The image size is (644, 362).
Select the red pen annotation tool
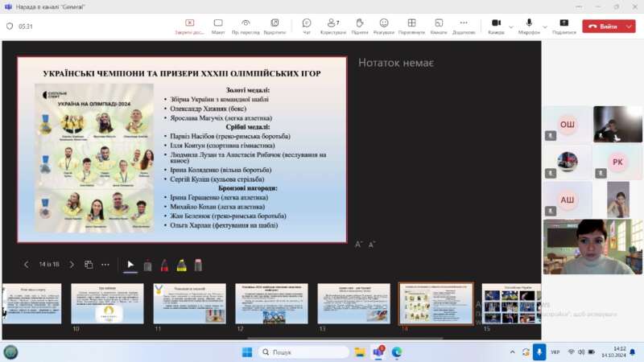tap(164, 265)
